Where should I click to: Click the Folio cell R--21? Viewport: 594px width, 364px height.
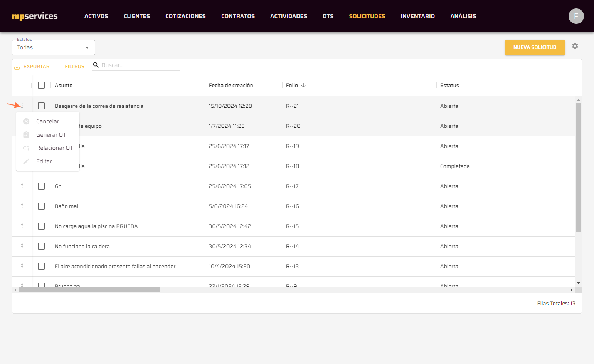click(293, 106)
